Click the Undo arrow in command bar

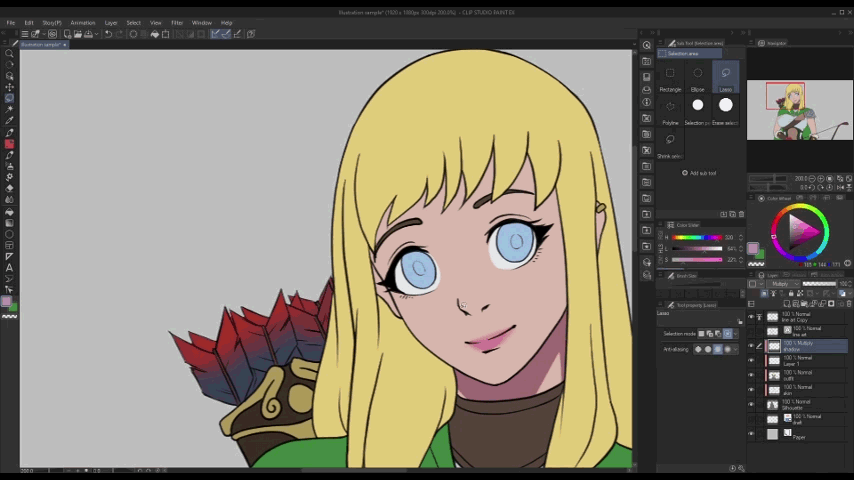(108, 34)
